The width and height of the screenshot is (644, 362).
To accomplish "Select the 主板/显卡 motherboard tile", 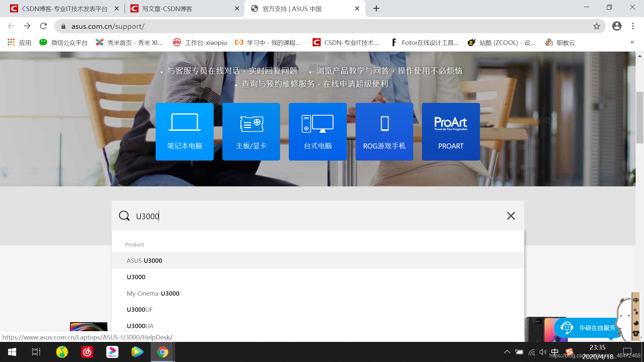I will (251, 132).
